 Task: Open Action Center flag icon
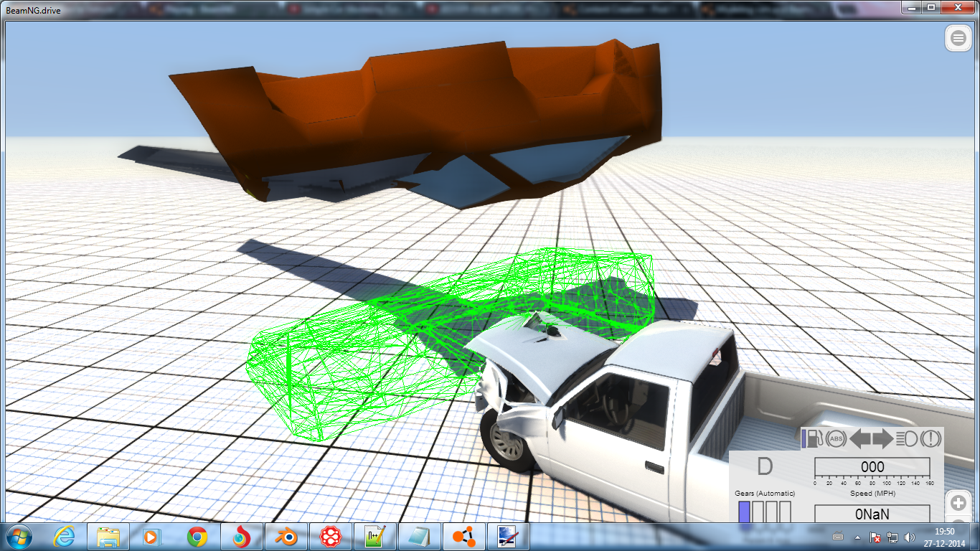click(x=875, y=537)
